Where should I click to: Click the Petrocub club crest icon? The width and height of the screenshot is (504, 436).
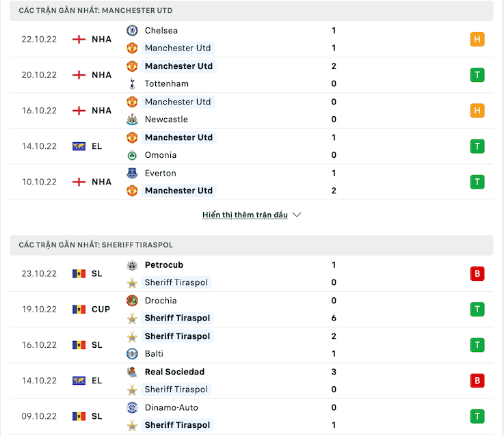pos(132,265)
